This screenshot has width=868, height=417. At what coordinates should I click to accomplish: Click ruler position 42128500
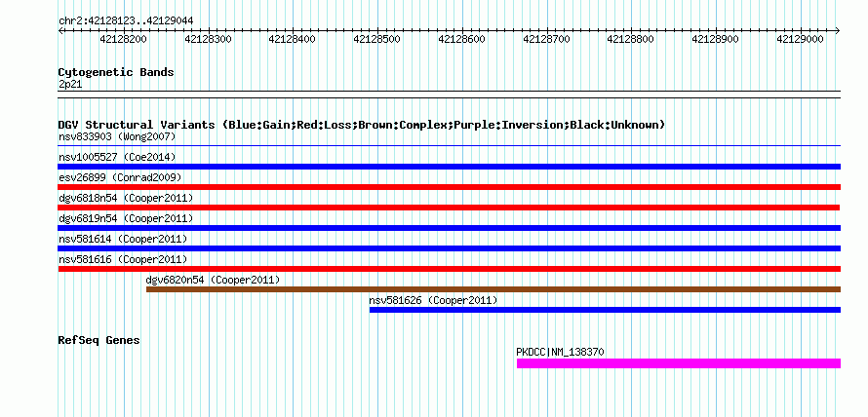(x=377, y=39)
